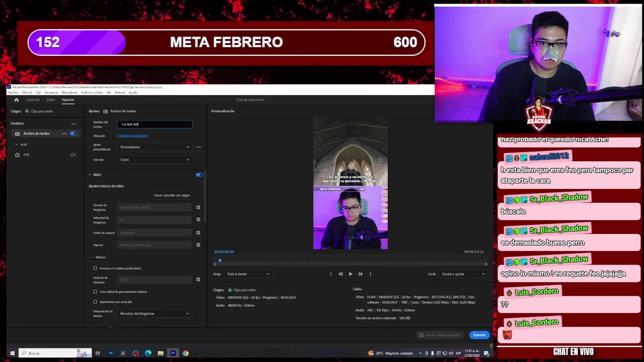Open the notifications icon in system tray
This screenshot has width=644, height=362.
[x=488, y=353]
